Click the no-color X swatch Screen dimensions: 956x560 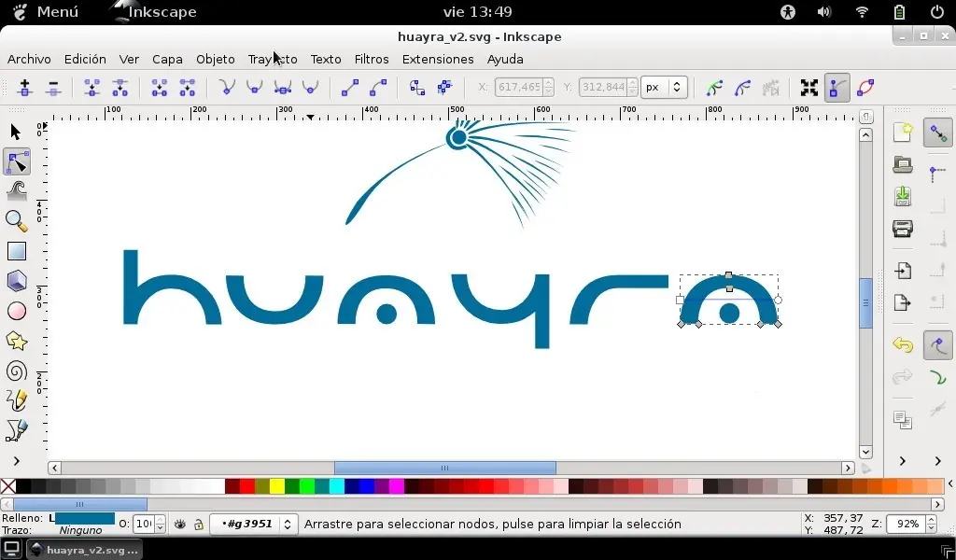(x=7, y=485)
